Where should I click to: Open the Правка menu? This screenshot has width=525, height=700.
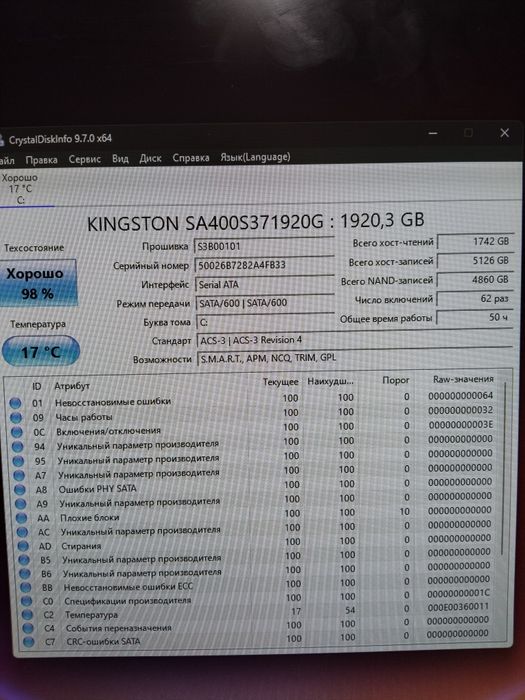pos(41,160)
